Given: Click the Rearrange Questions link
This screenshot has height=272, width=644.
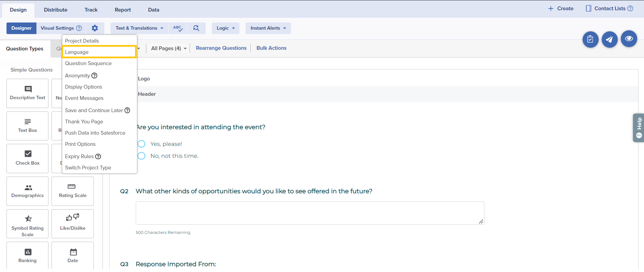Looking at the screenshot, I should click(x=221, y=48).
